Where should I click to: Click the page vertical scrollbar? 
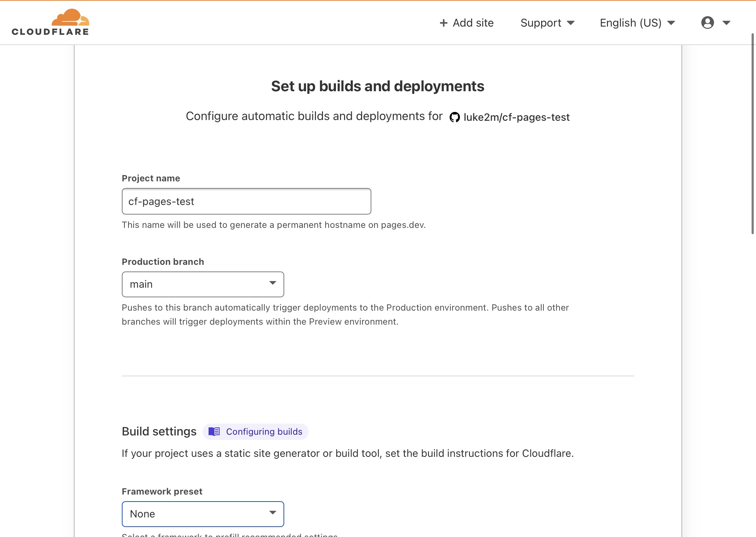753,133
